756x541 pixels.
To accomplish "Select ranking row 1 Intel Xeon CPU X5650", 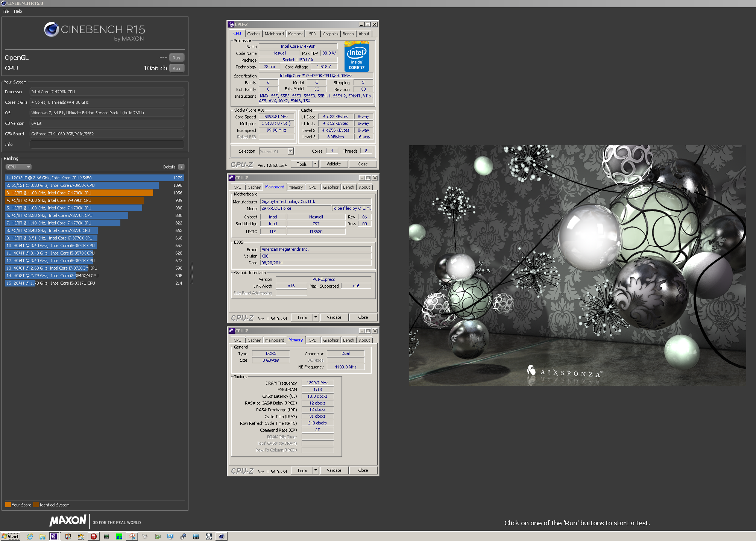I will coord(94,178).
